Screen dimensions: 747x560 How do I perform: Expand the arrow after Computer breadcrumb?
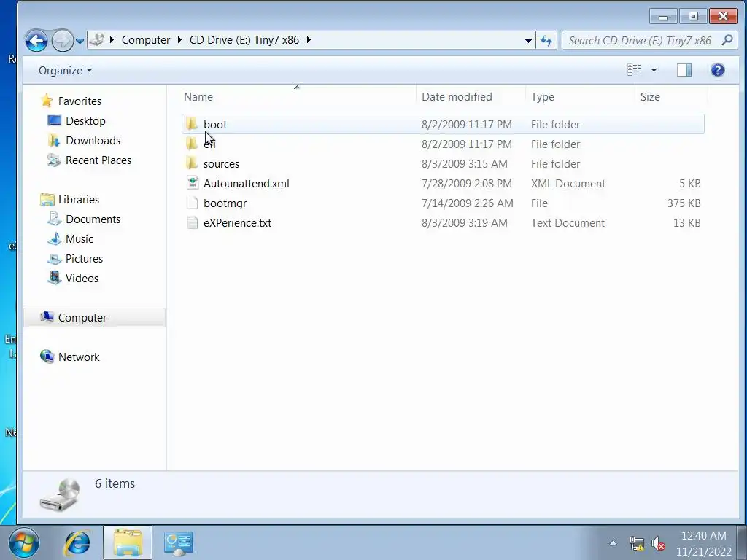(x=179, y=40)
